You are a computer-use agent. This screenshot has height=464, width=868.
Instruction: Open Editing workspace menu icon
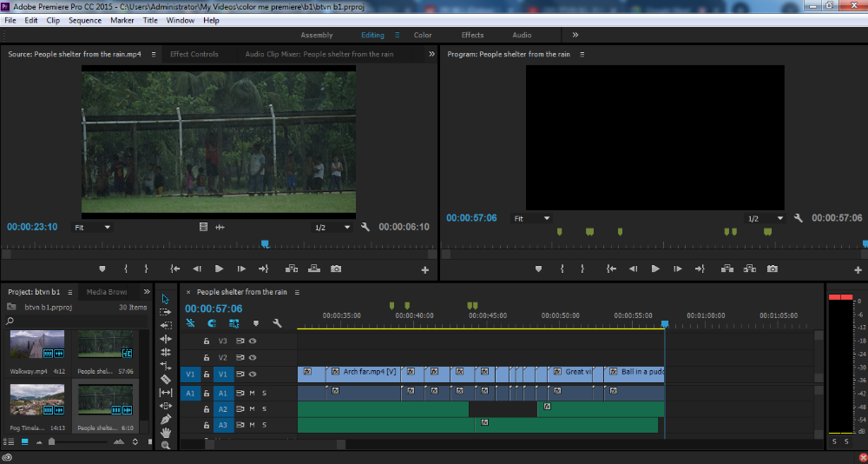click(x=397, y=35)
